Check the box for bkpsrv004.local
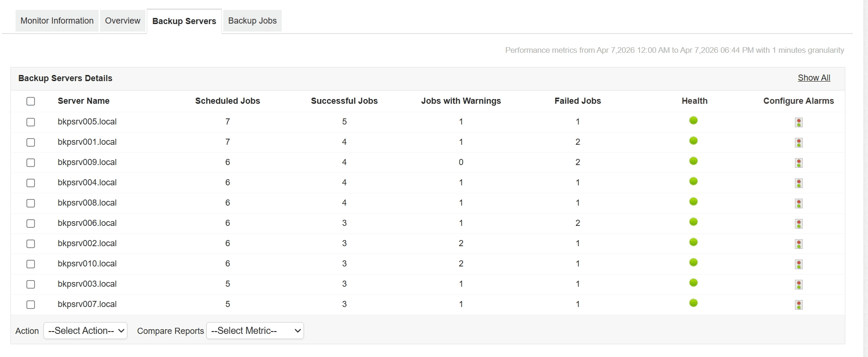This screenshot has width=868, height=357. 31,183
